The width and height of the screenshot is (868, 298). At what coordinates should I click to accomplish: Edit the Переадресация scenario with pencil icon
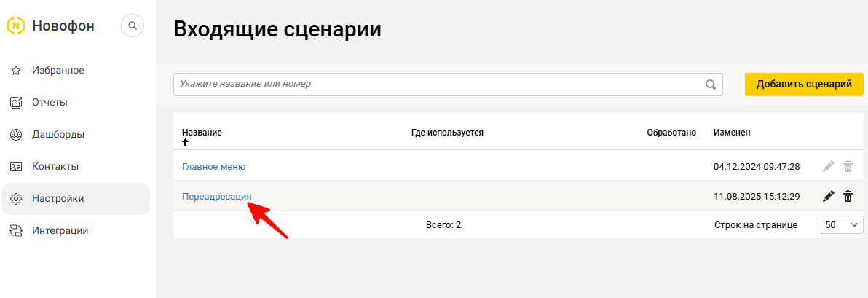click(828, 196)
